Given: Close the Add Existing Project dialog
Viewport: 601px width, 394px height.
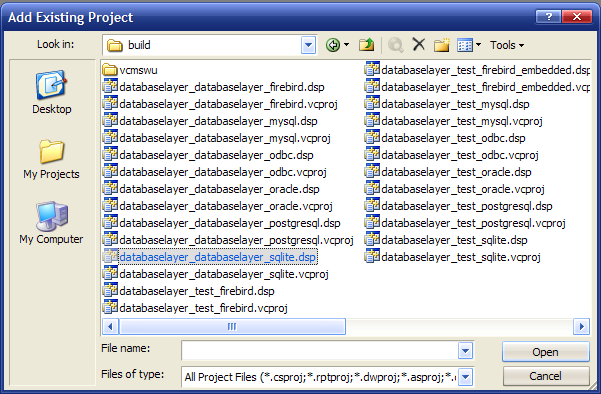Looking at the screenshot, I should pos(577,16).
